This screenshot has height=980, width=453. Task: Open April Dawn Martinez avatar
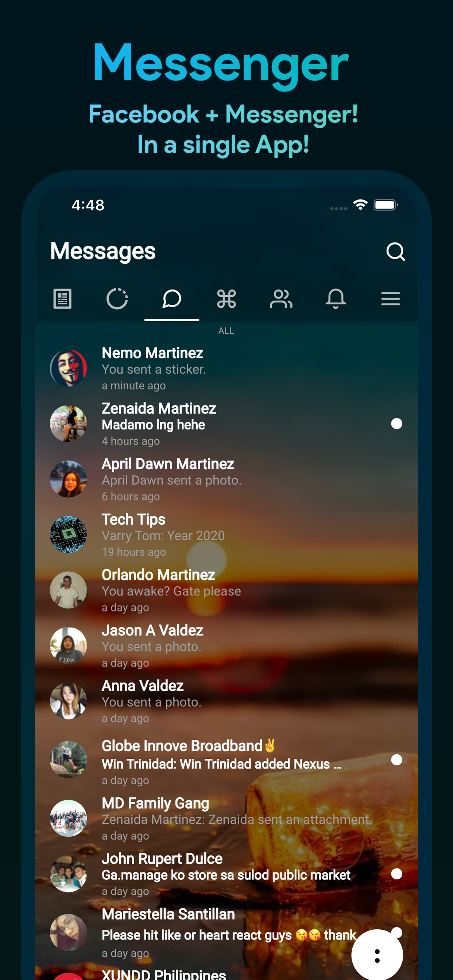69,479
